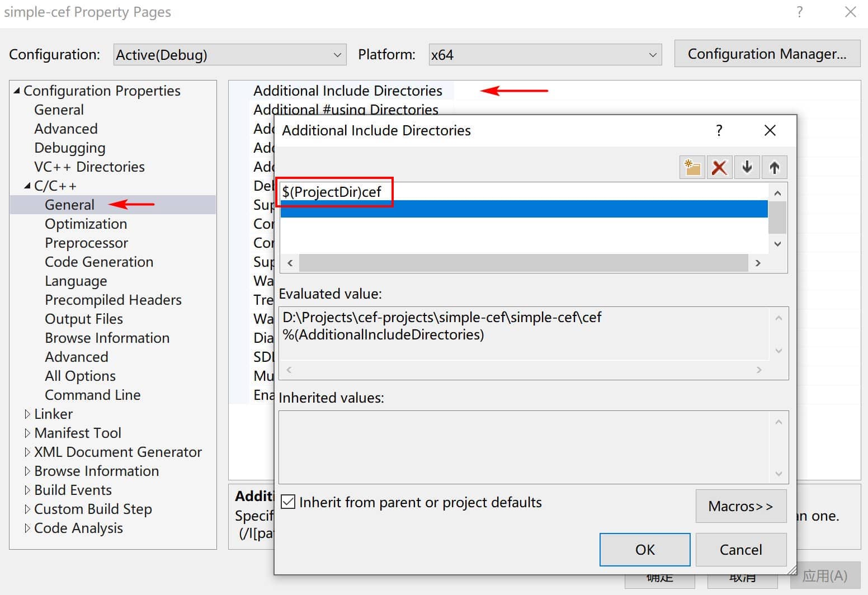Click the Property Pages help question mark

(800, 12)
